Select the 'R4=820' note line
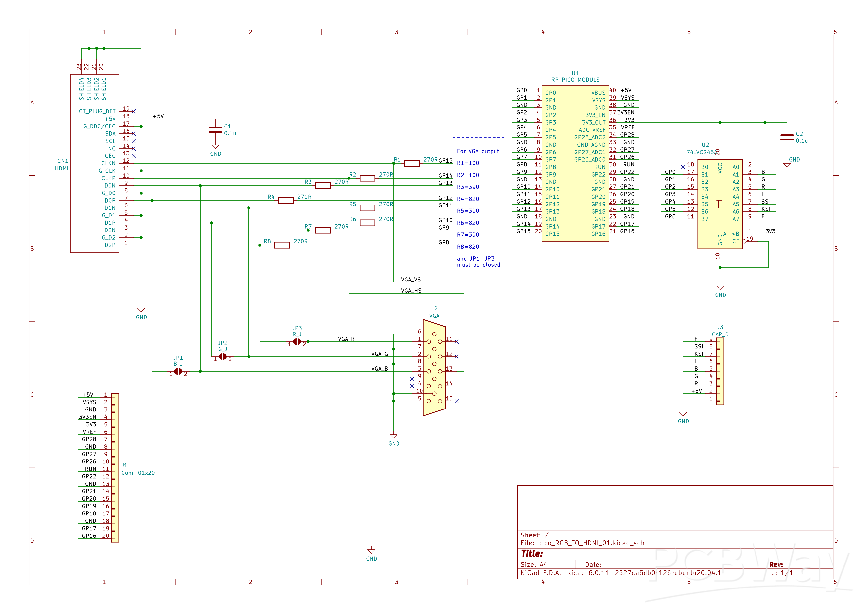The width and height of the screenshot is (868, 614). point(468,199)
